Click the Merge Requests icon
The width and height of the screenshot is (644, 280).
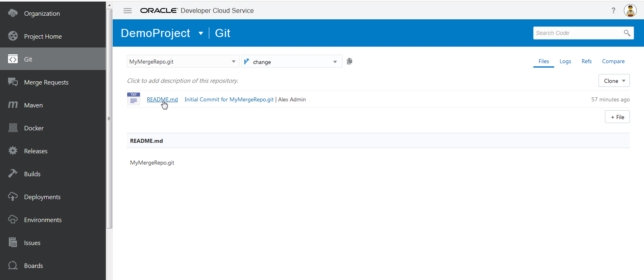[x=13, y=82]
